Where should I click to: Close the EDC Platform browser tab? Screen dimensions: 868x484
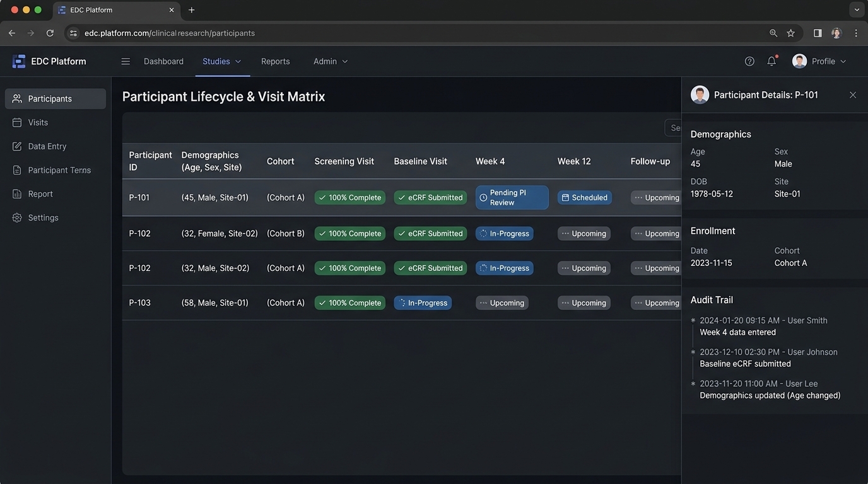coord(172,10)
